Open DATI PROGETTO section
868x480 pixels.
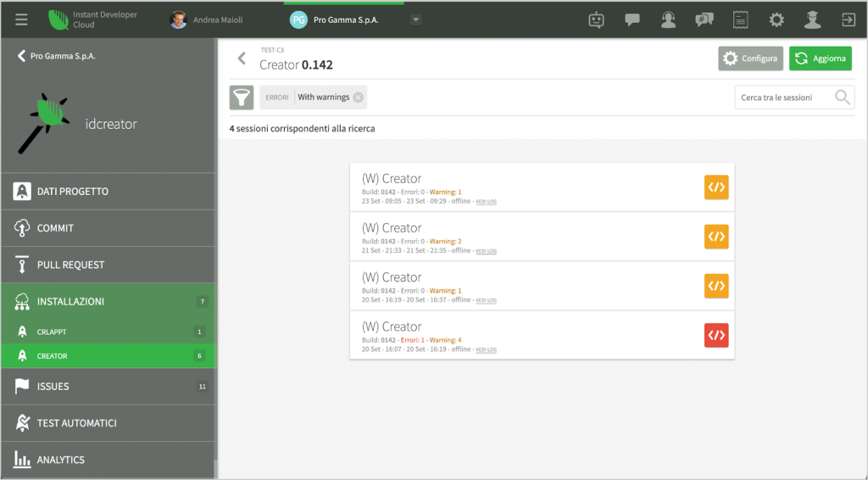(x=108, y=192)
